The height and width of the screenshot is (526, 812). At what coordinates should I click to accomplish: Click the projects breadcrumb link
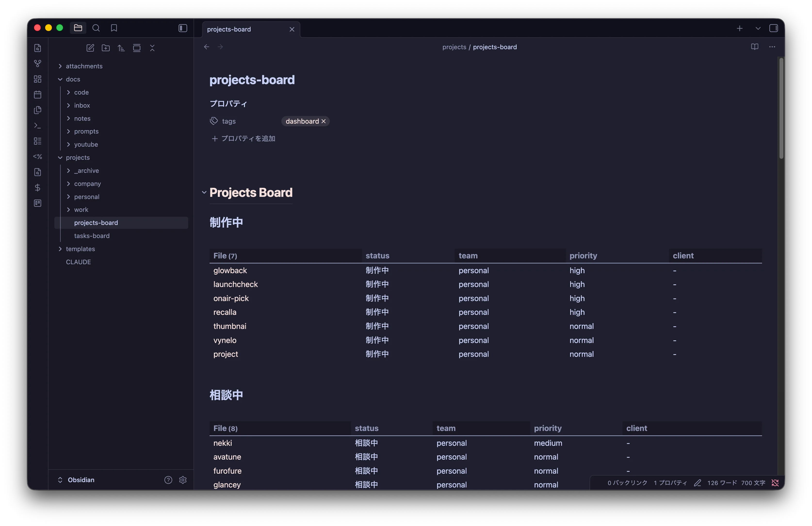click(x=454, y=47)
